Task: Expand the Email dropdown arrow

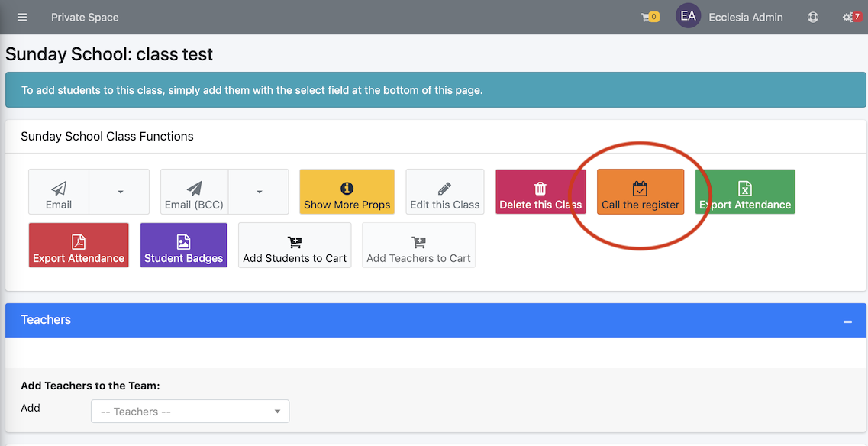Action: pyautogui.click(x=120, y=192)
